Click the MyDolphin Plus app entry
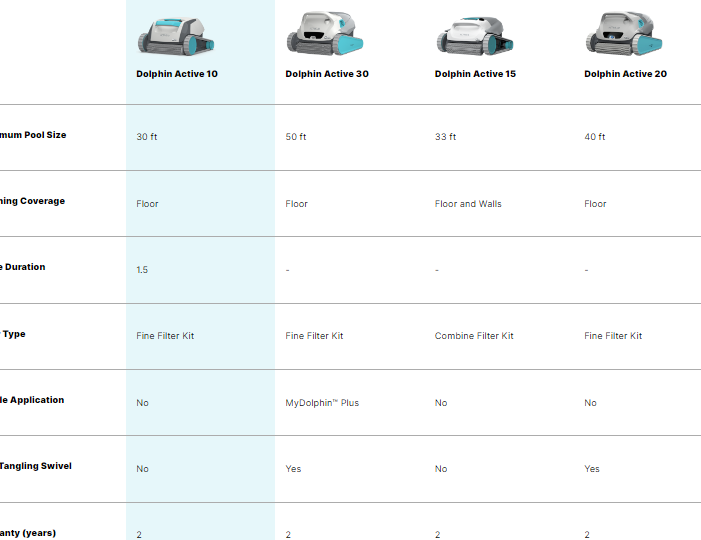Viewport: 701px width, 540px height. pos(322,403)
